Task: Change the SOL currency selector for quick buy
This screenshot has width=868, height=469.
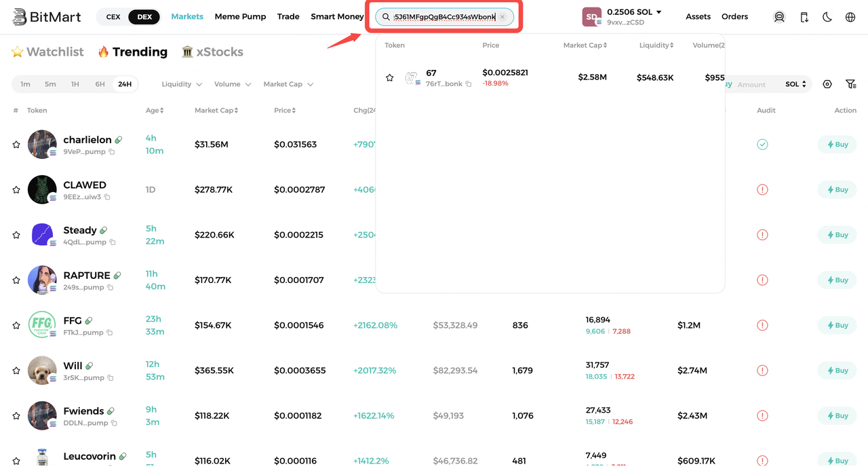Action: (x=796, y=84)
